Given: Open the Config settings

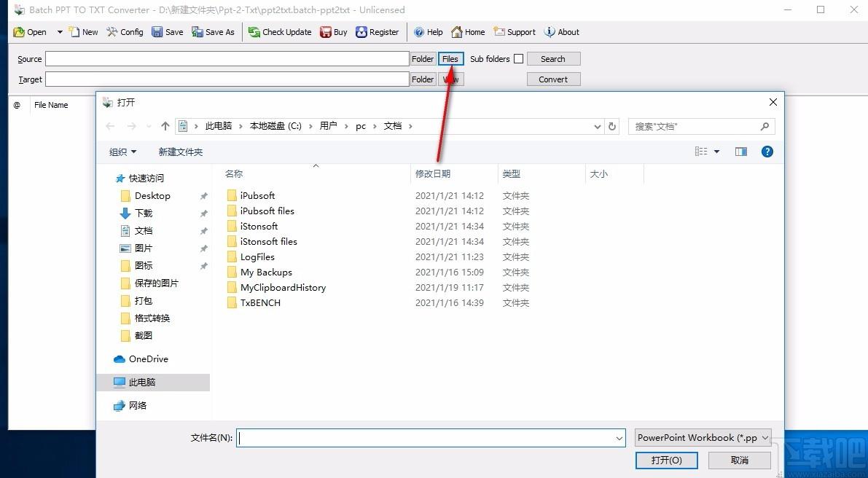Looking at the screenshot, I should 125,32.
